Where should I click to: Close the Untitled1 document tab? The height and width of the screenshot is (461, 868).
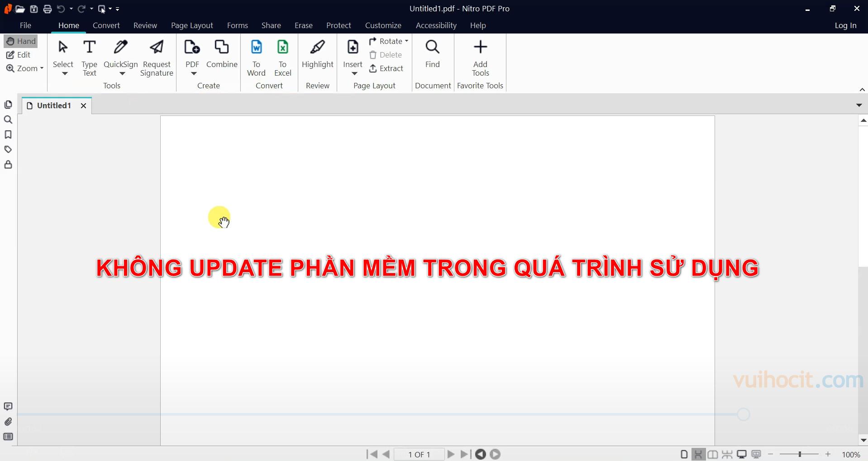(83, 106)
